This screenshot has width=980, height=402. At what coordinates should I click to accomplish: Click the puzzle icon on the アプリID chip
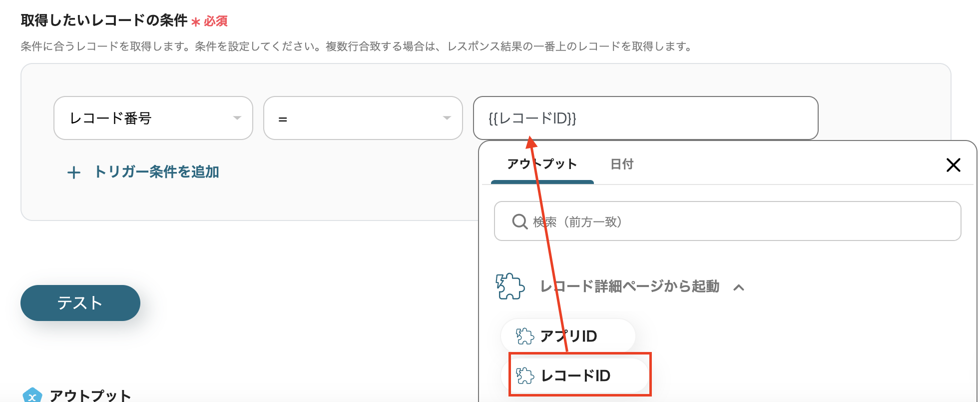[x=525, y=336]
